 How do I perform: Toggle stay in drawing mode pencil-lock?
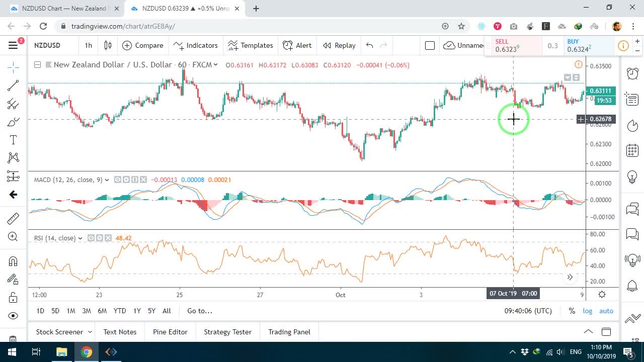(13, 279)
